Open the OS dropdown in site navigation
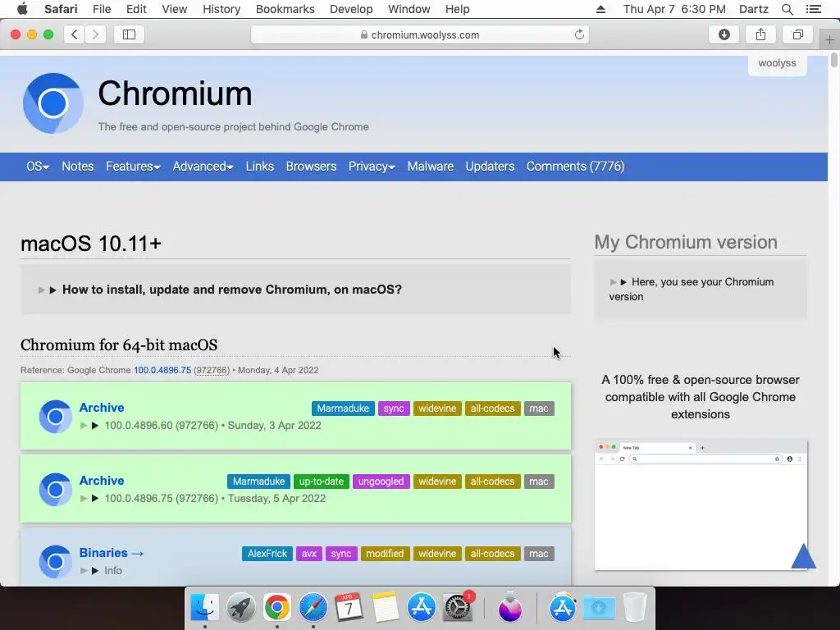The image size is (840, 630). (38, 167)
